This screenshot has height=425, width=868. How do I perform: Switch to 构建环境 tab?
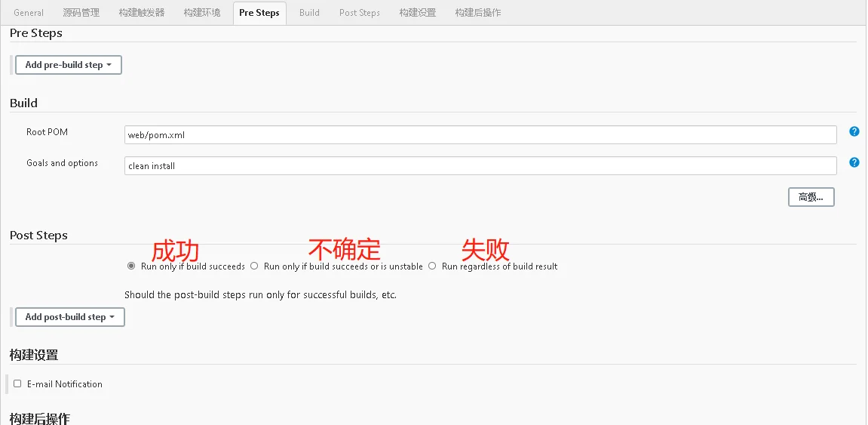pos(202,12)
